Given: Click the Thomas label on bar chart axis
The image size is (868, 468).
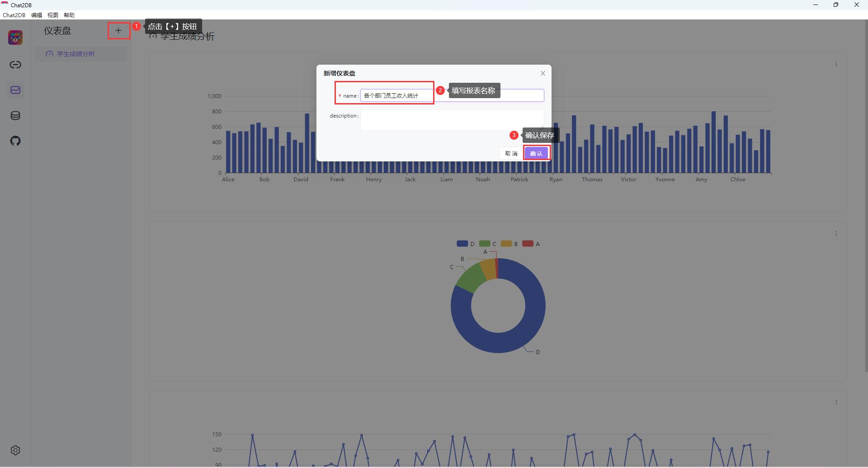Looking at the screenshot, I should click(x=592, y=180).
